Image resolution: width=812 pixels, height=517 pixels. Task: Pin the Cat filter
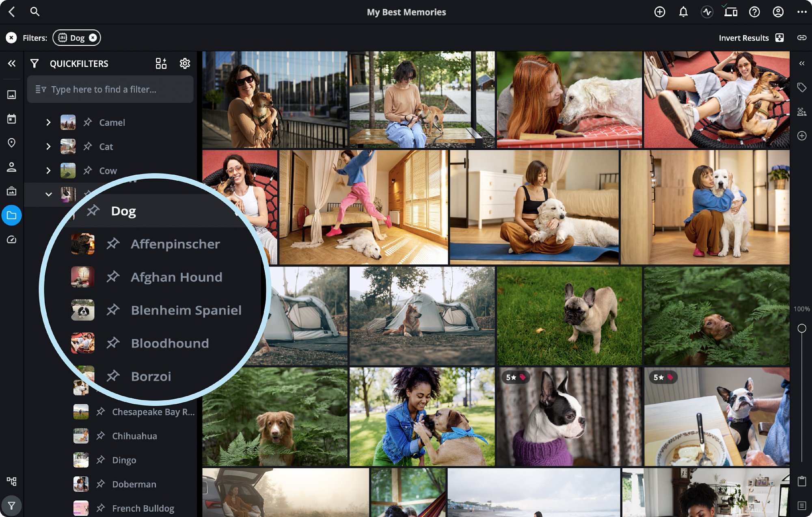click(x=88, y=146)
